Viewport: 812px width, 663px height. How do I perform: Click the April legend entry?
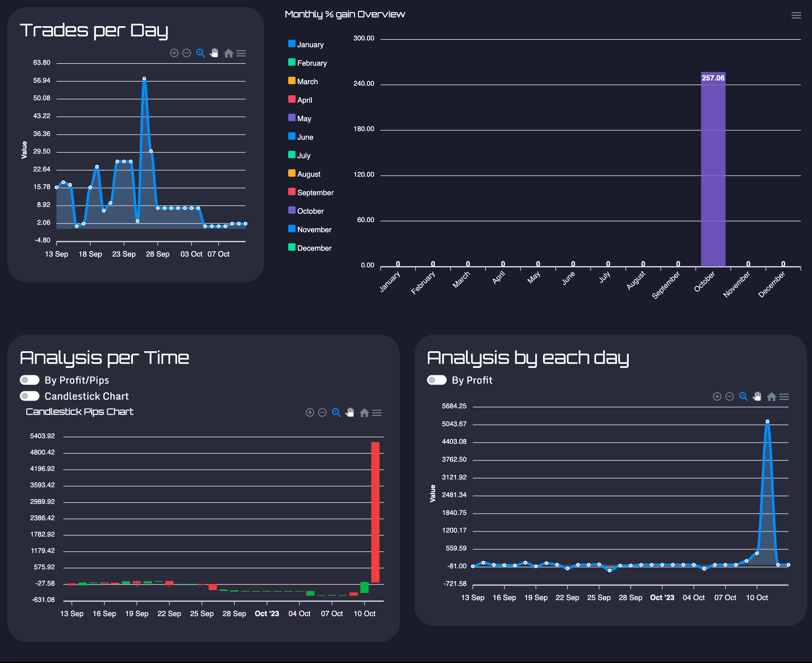click(300, 100)
